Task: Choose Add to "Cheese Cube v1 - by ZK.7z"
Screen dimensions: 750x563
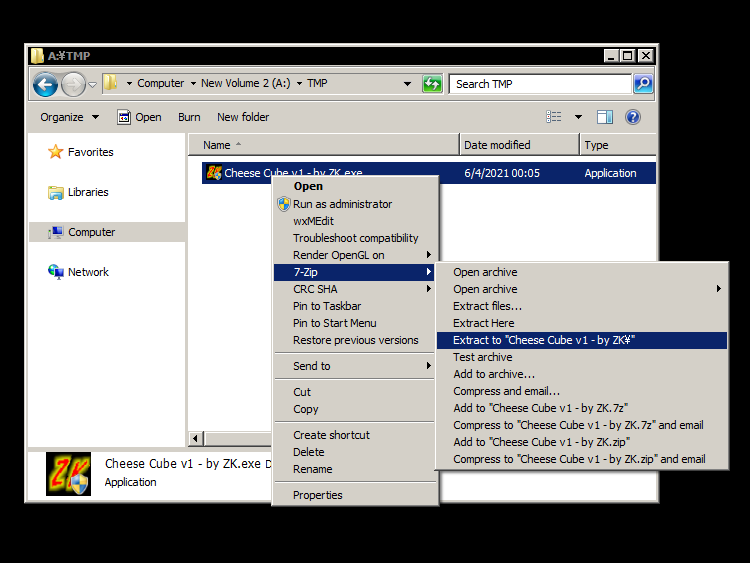Action: [582, 408]
